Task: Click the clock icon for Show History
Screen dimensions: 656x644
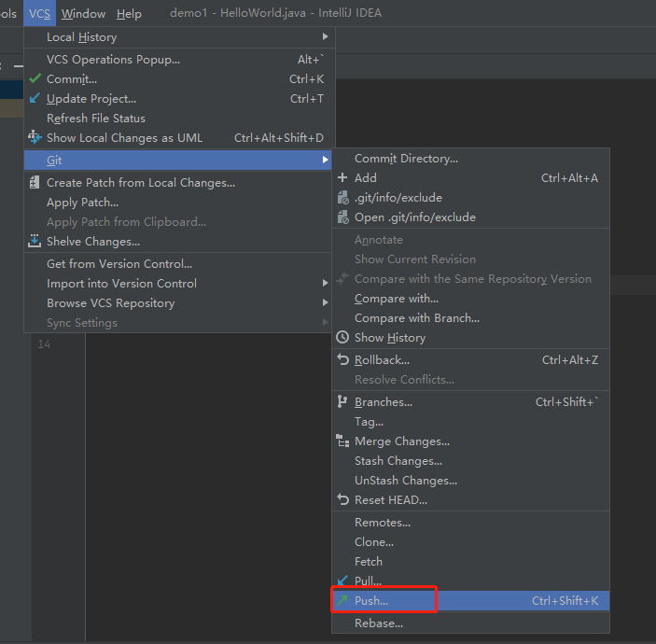Action: 342,337
